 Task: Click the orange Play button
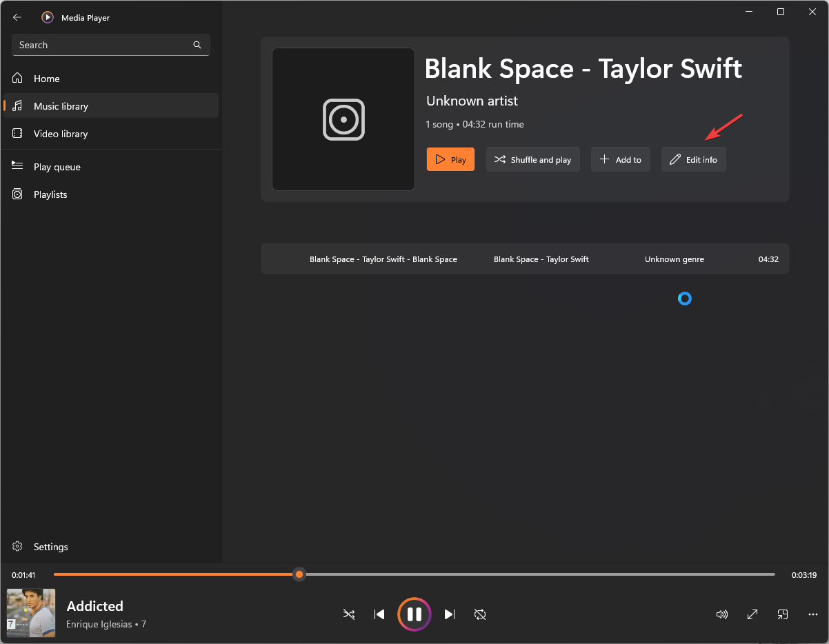point(450,159)
